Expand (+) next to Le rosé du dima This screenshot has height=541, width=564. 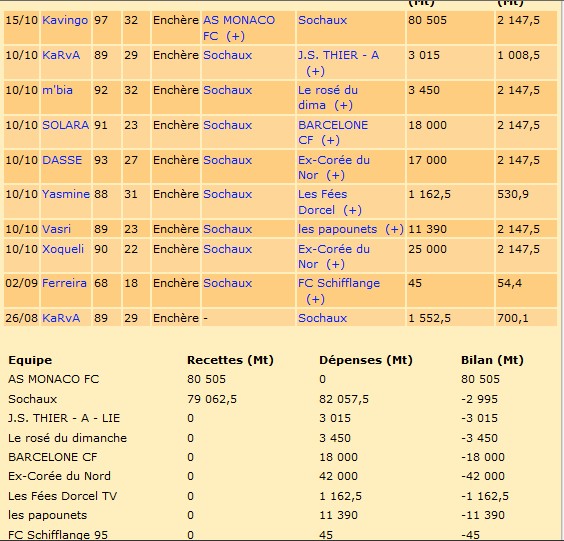coord(343,105)
